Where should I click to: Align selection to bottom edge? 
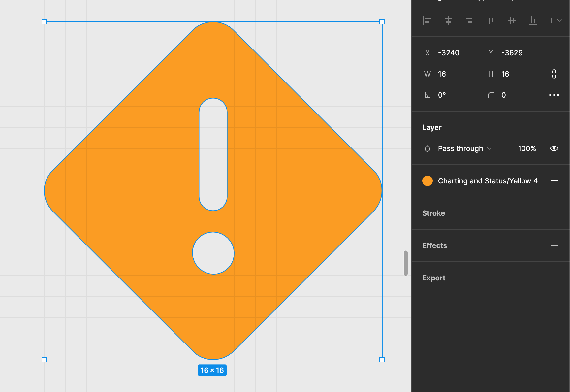pyautogui.click(x=533, y=21)
